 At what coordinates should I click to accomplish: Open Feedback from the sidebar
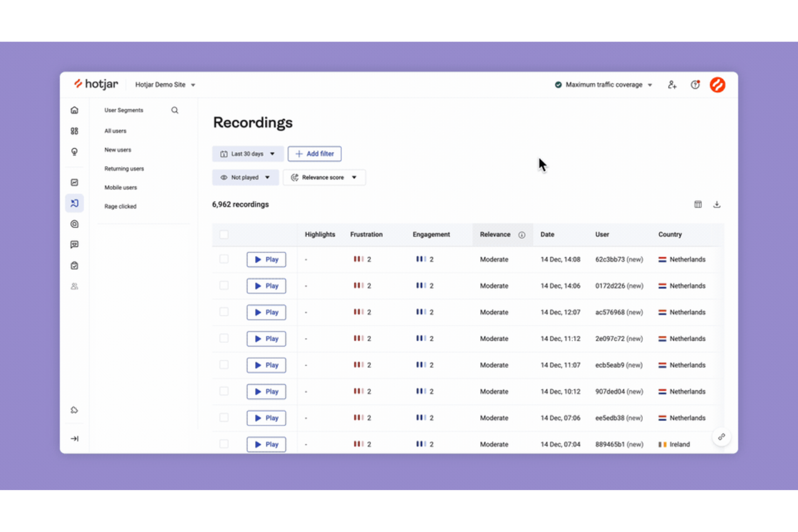[74, 244]
